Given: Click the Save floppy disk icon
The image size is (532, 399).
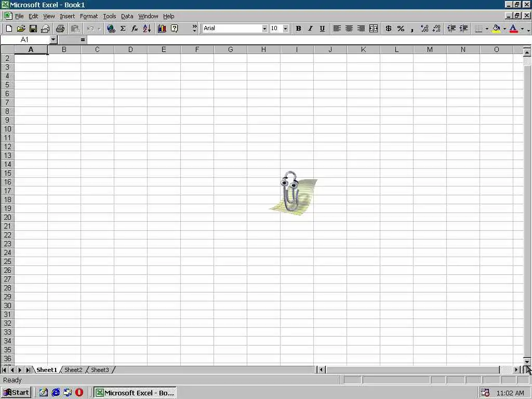Looking at the screenshot, I should [33, 29].
